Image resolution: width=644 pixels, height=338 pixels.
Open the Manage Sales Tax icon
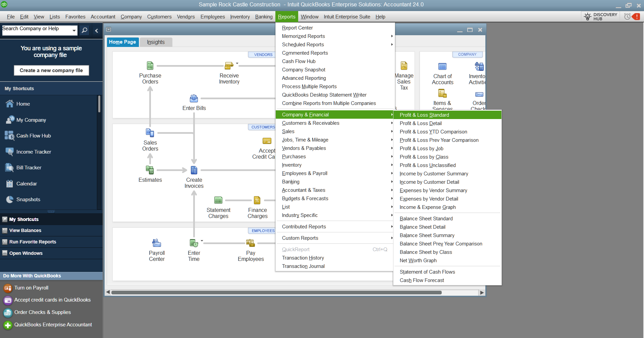(404, 66)
